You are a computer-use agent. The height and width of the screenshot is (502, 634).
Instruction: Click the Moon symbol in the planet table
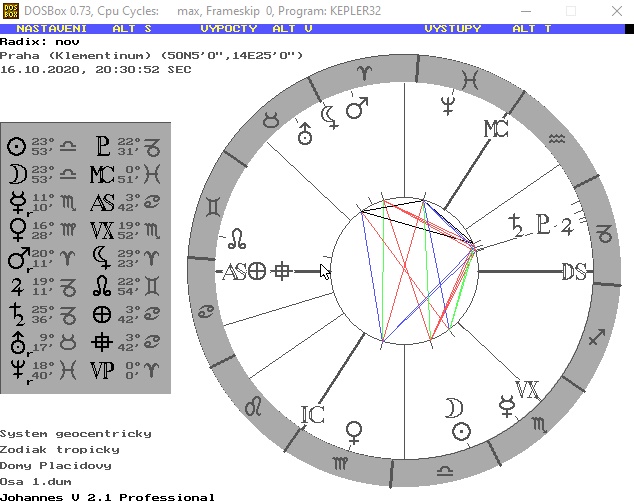pyautogui.click(x=18, y=174)
